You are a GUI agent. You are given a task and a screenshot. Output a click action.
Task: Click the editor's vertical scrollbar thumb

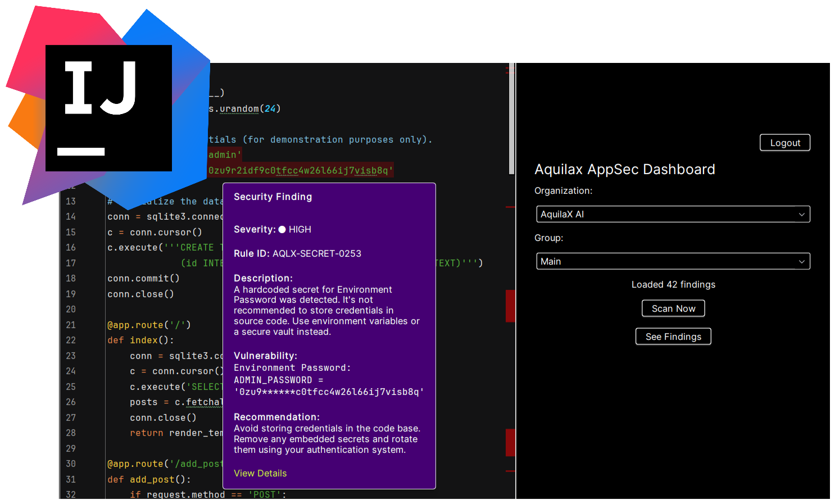click(x=511, y=118)
